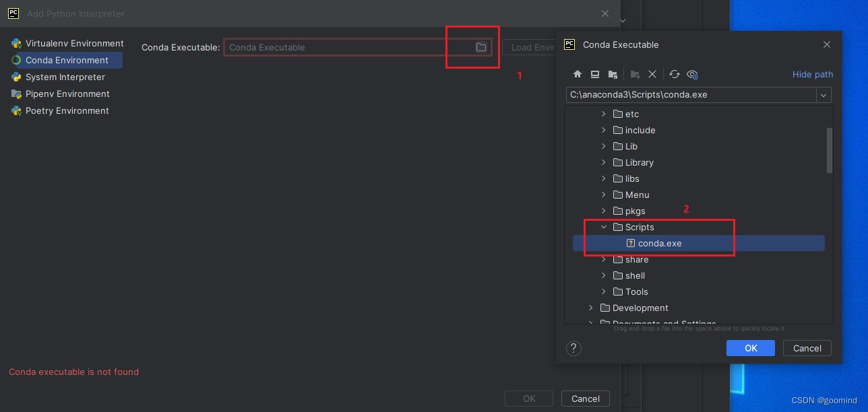Image resolution: width=868 pixels, height=412 pixels.
Task: Collapse the Scripts folder
Action: pos(604,227)
